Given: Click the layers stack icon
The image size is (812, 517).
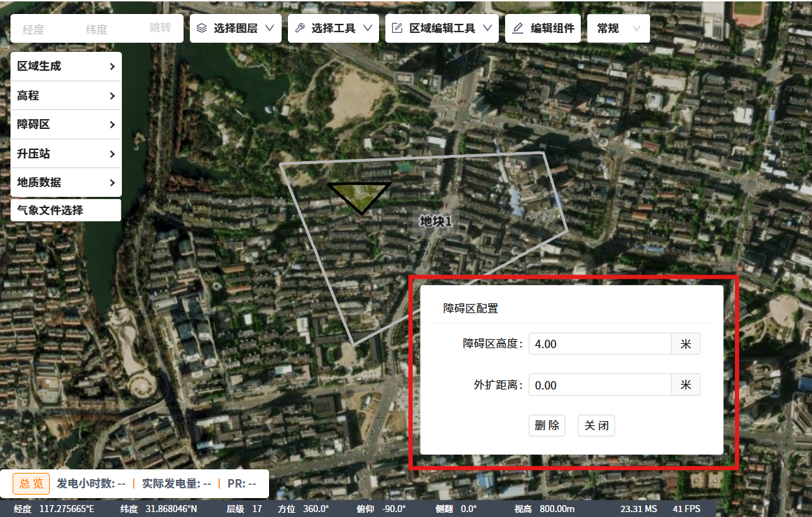Looking at the screenshot, I should pos(202,29).
